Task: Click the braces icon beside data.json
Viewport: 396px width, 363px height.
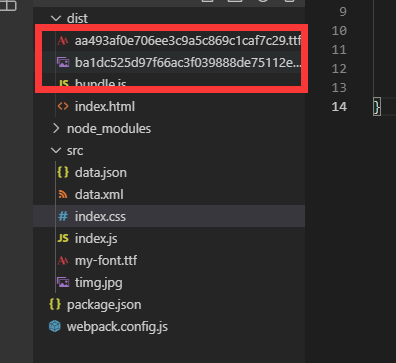Action: coord(63,172)
